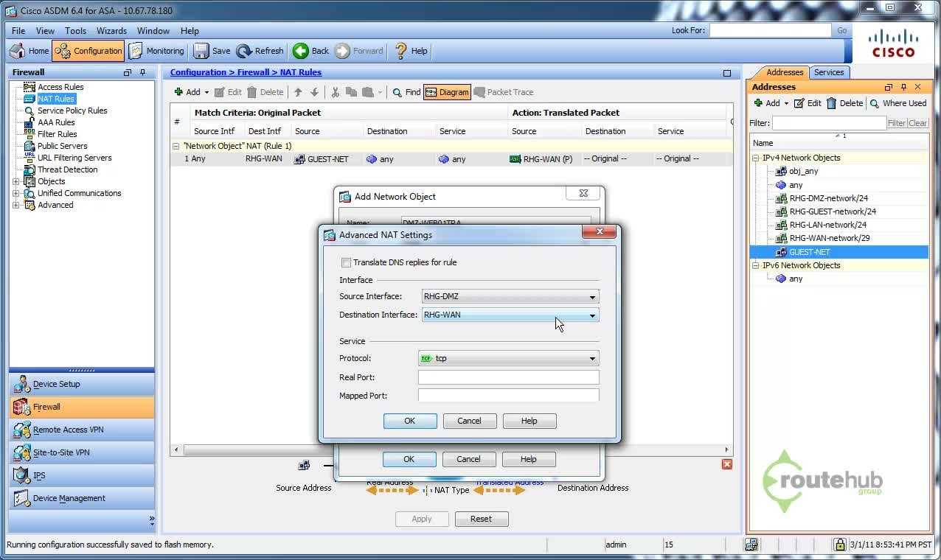The height and width of the screenshot is (560, 941).
Task: Open the Wizards menu
Action: (x=111, y=31)
